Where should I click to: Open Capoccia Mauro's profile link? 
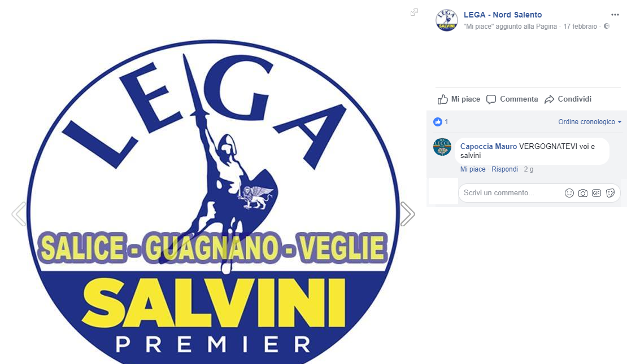pos(488,147)
